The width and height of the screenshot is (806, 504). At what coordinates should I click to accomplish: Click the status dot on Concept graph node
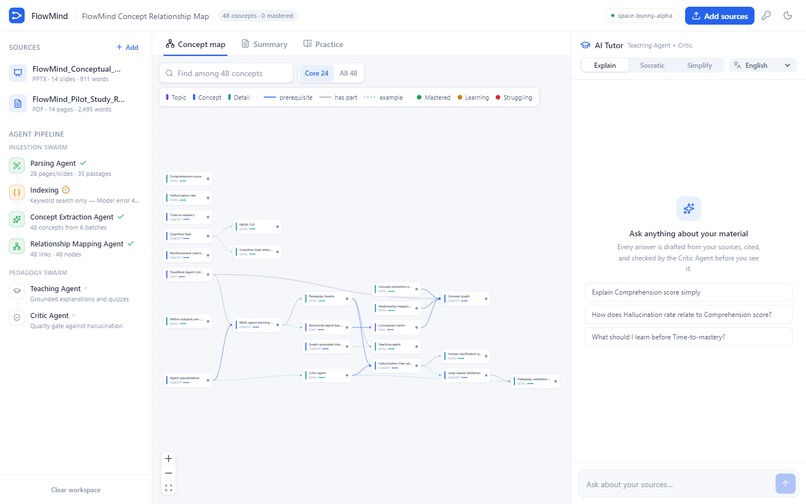click(x=486, y=298)
